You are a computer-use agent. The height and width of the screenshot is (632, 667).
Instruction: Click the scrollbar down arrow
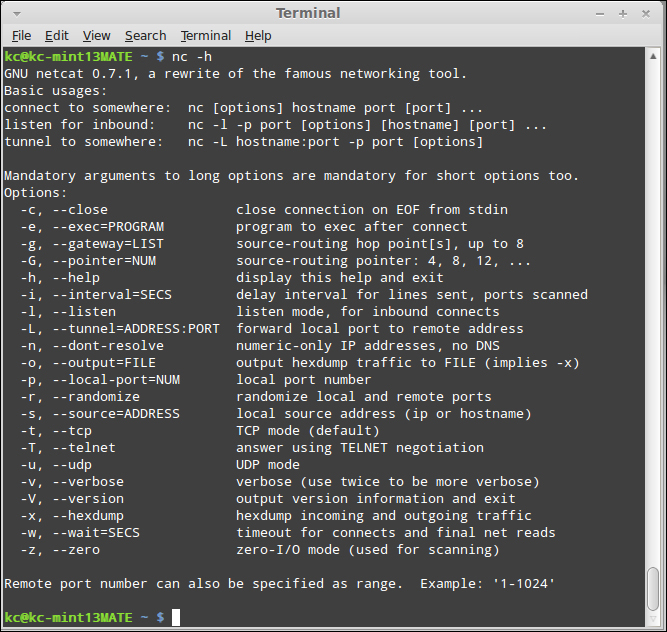[653, 619]
